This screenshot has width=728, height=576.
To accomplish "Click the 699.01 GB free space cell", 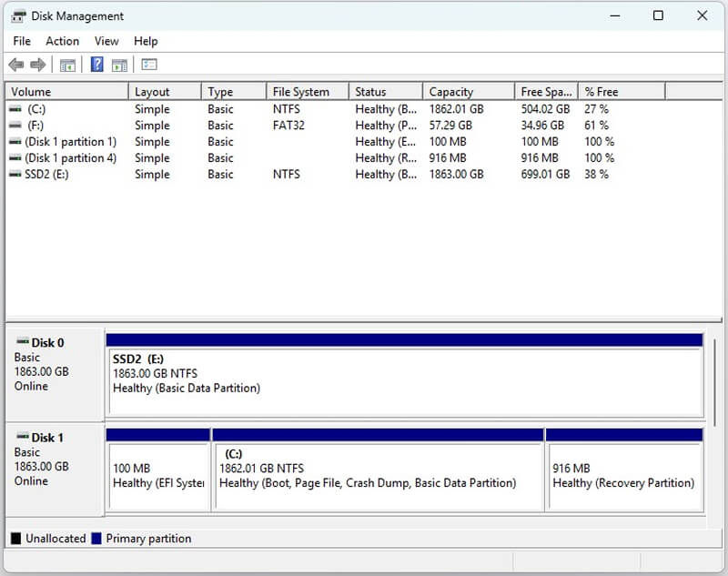I will click(x=545, y=174).
